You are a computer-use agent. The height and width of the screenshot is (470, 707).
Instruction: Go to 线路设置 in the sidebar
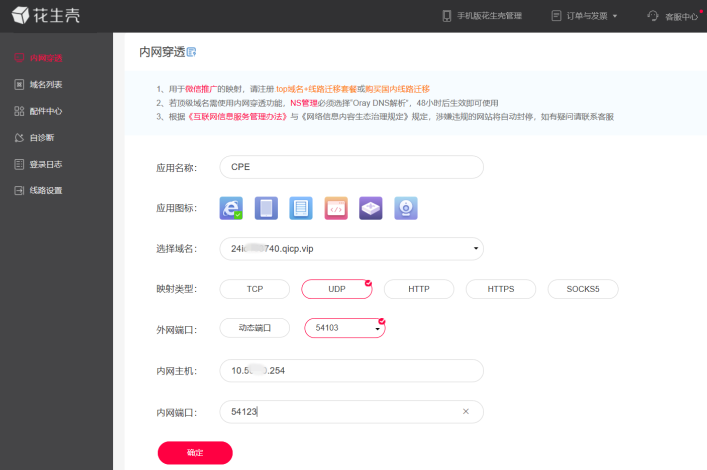[x=46, y=190]
